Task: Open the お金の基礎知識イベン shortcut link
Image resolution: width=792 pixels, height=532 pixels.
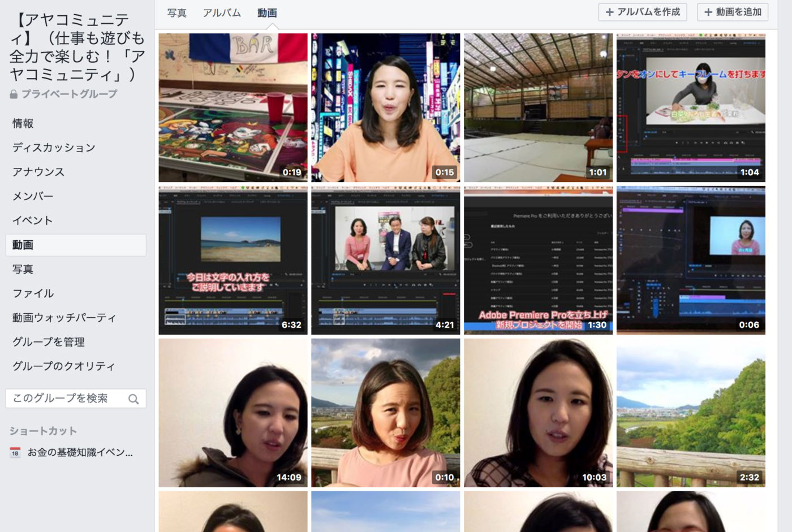Action: 80,453
